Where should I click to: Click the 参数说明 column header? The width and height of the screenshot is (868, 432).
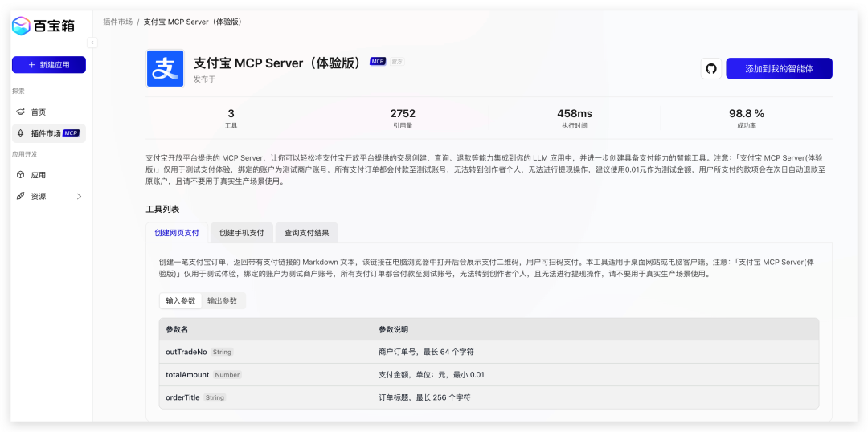click(x=394, y=330)
